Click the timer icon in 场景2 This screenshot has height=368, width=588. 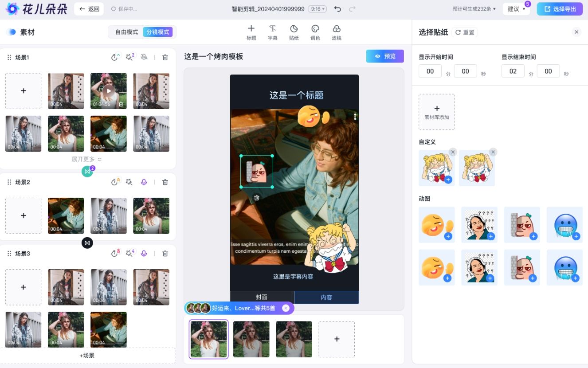click(x=115, y=182)
